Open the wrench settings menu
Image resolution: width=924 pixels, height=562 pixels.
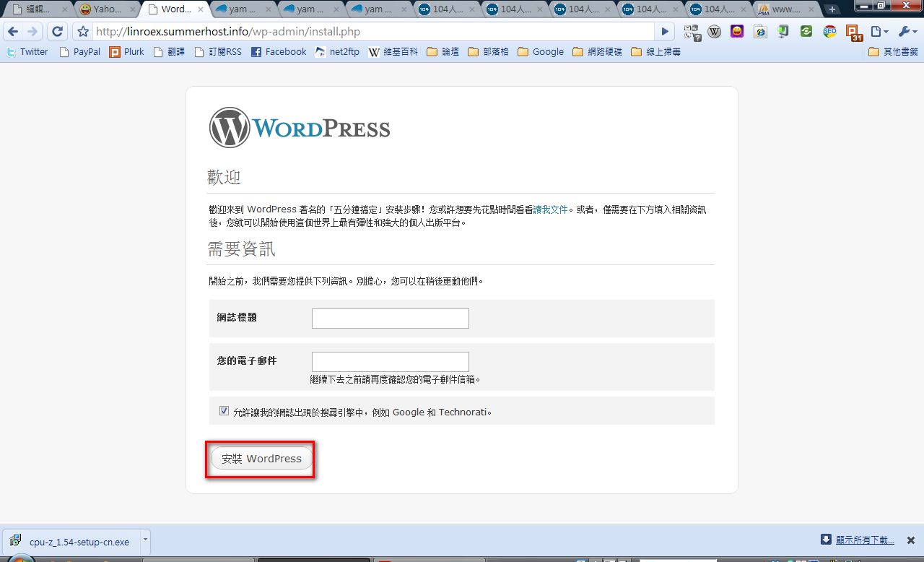click(907, 32)
